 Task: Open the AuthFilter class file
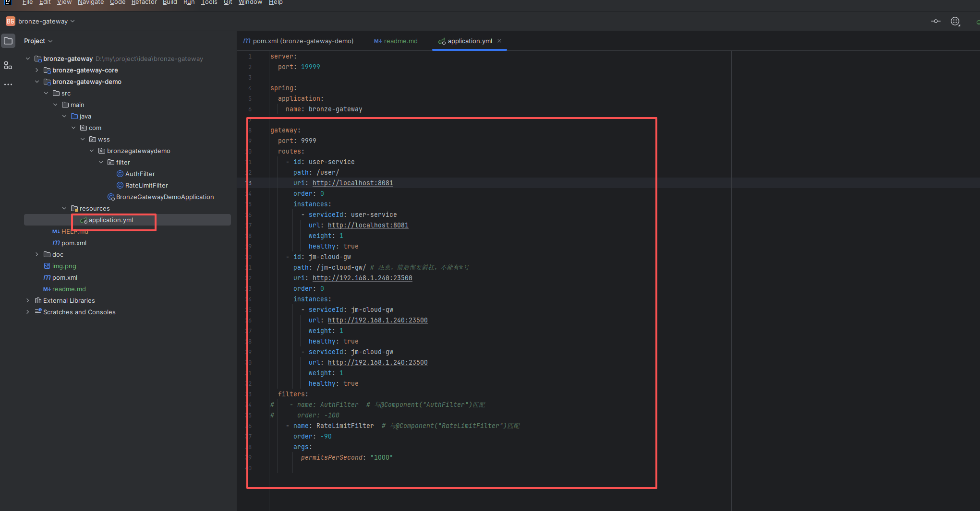(140, 174)
